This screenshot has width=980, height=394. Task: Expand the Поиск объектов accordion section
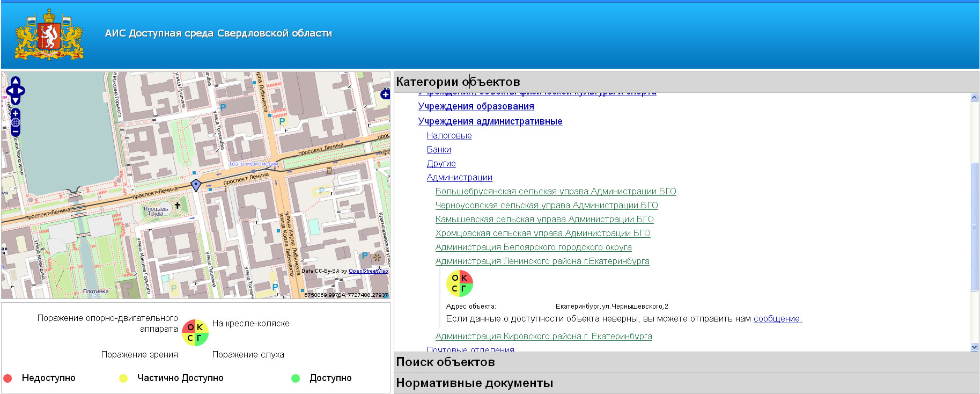(x=686, y=362)
